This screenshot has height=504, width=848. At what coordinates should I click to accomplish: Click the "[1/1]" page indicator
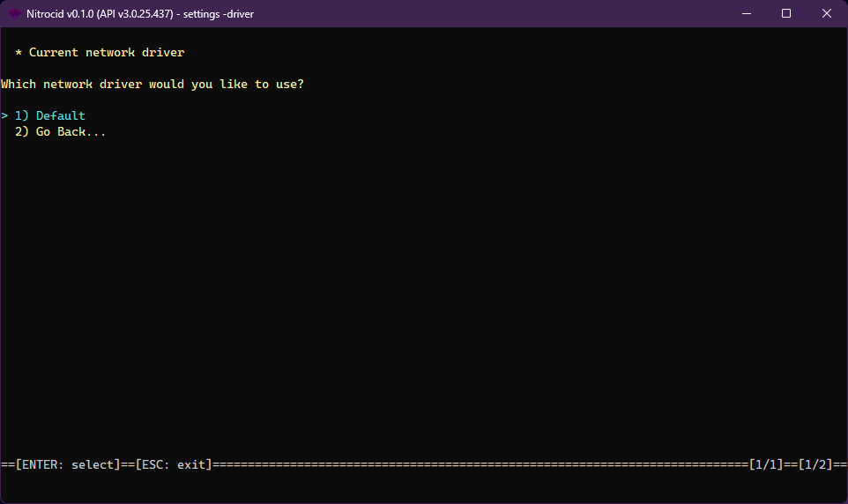pos(766,464)
